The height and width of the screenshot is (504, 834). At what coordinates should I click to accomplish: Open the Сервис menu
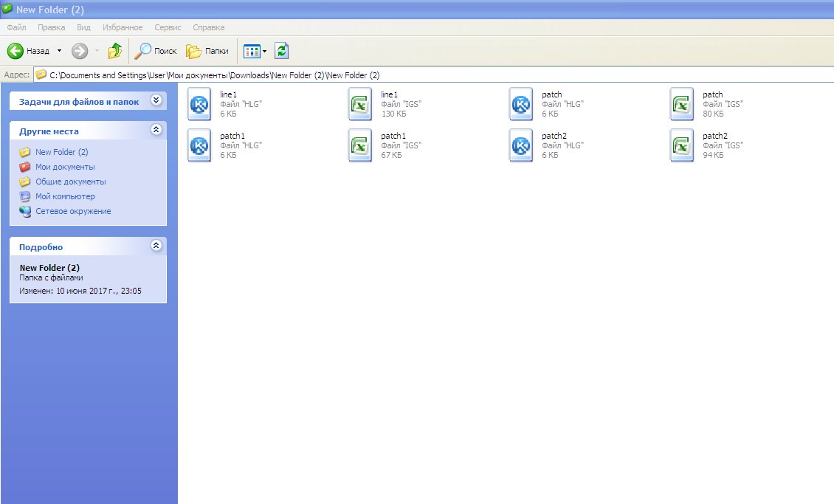click(x=168, y=27)
